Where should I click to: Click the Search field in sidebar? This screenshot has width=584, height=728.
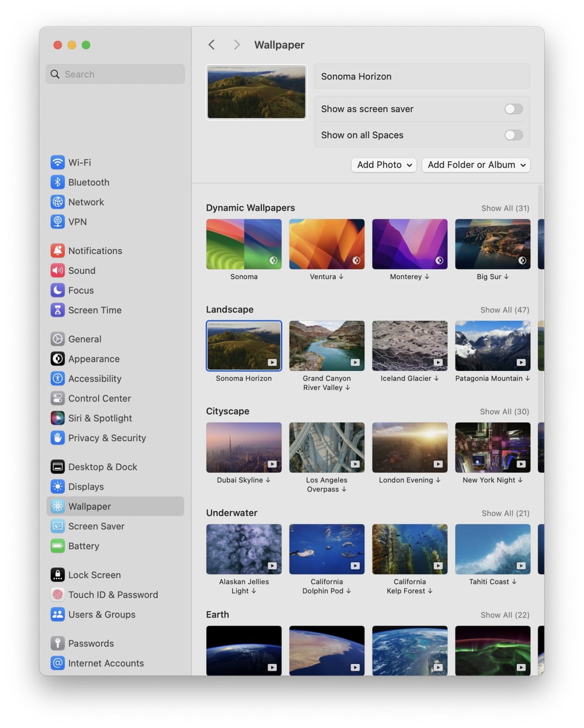[115, 74]
